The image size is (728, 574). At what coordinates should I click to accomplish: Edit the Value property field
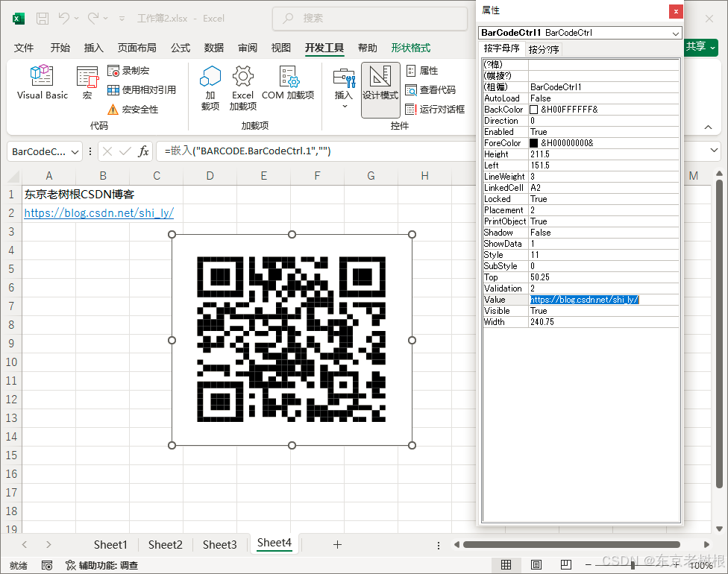pyautogui.click(x=603, y=300)
